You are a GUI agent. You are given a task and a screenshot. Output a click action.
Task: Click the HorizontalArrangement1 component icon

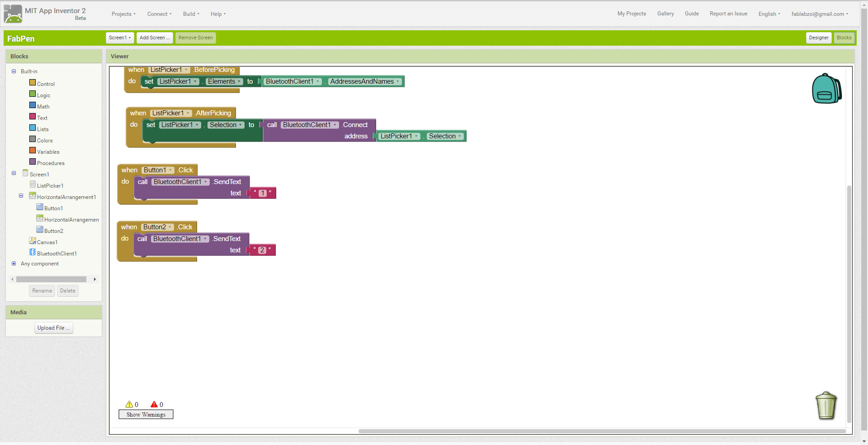point(33,196)
